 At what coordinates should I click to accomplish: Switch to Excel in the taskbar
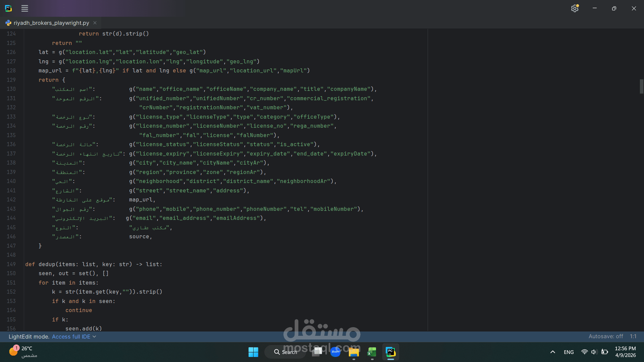pyautogui.click(x=372, y=352)
